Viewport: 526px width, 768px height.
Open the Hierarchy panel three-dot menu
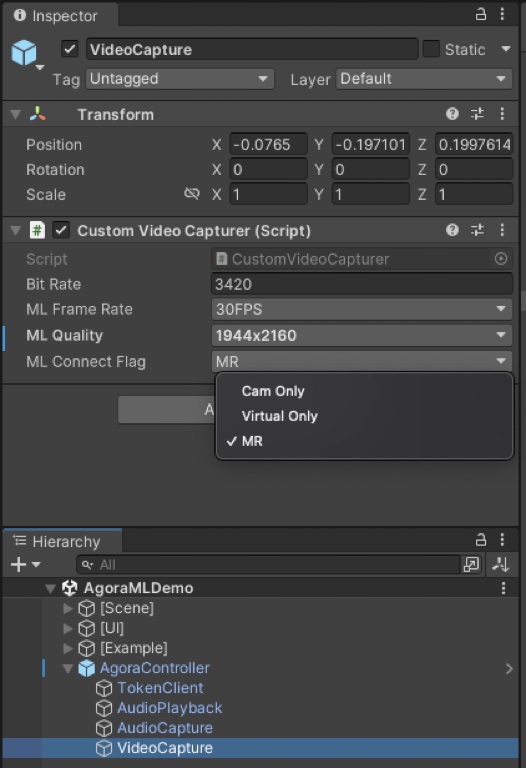(502, 540)
